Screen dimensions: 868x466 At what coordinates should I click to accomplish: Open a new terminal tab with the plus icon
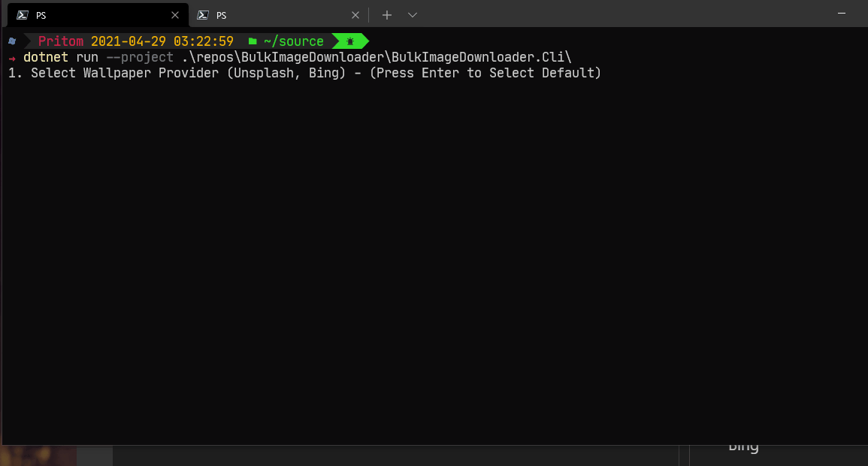point(386,14)
